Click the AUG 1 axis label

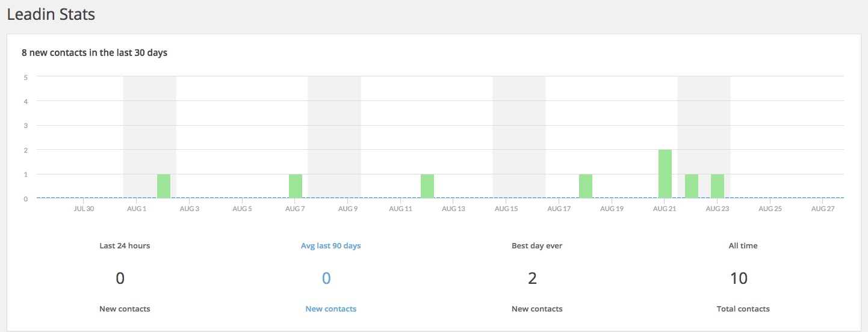click(x=137, y=209)
